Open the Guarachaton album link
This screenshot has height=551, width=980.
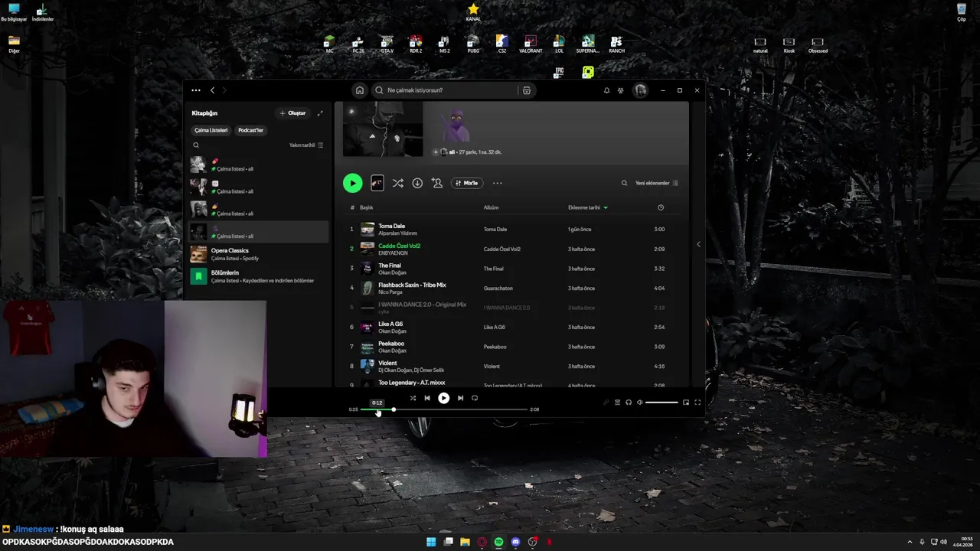click(x=498, y=289)
